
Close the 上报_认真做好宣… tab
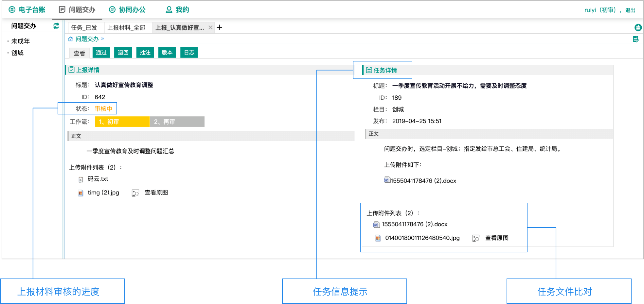coord(210,27)
